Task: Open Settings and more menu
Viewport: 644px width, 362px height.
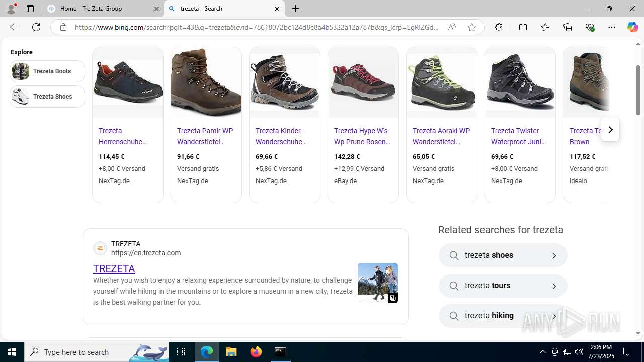Action: [x=612, y=27]
